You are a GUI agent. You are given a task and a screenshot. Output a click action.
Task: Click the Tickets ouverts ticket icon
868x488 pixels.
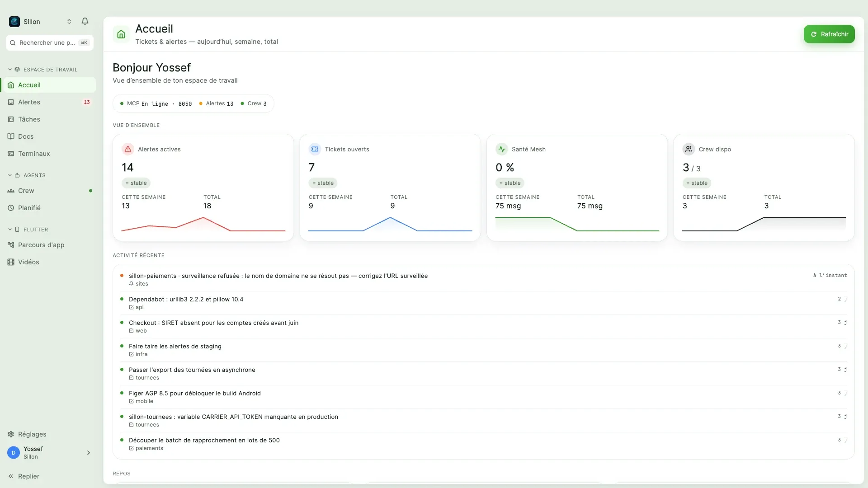click(315, 149)
